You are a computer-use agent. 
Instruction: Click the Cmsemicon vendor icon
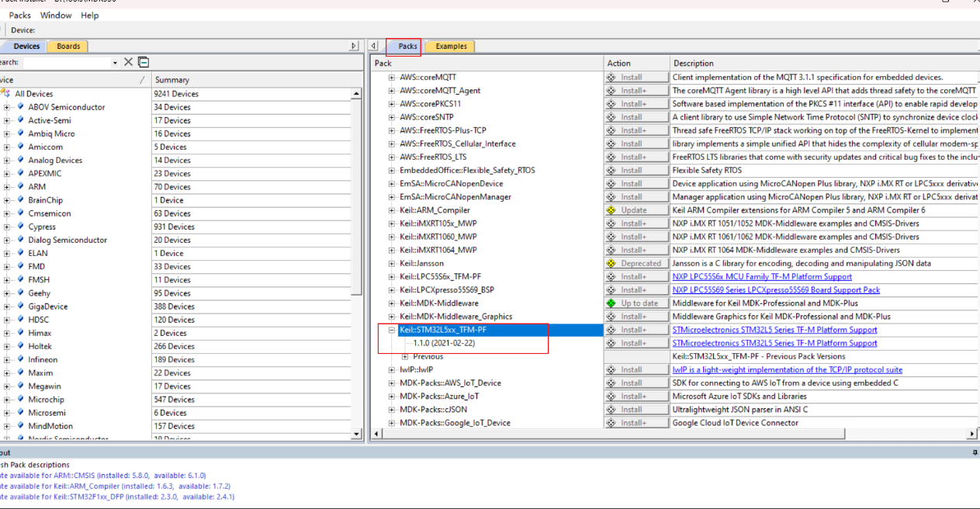click(20, 213)
